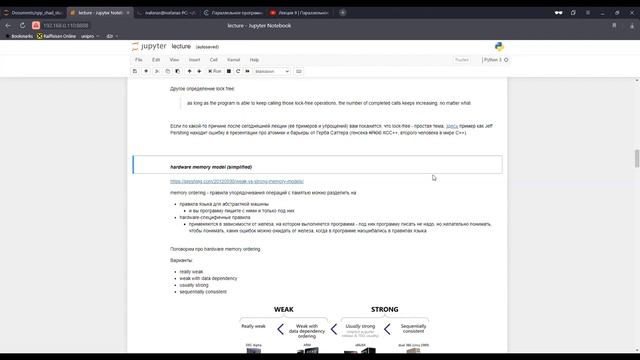Restart kernel and rerun all cells
Screen dimensions: 640x360
tap(247, 71)
